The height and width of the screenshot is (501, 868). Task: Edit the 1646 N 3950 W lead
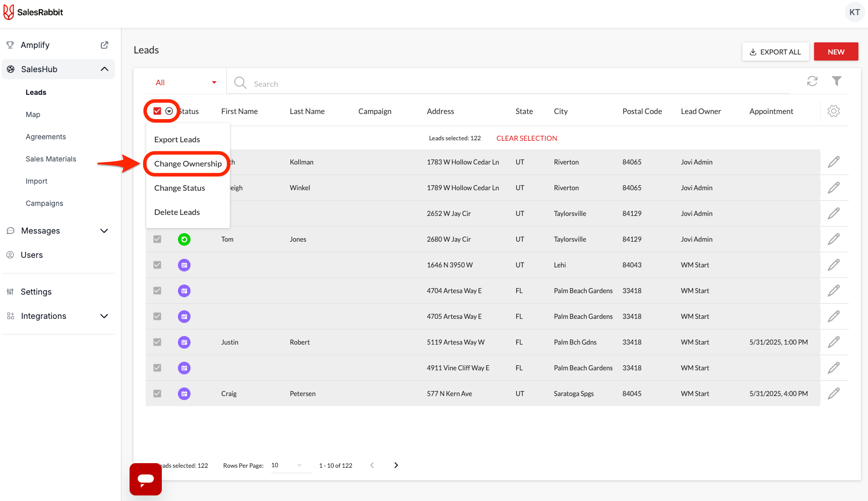[x=834, y=265]
